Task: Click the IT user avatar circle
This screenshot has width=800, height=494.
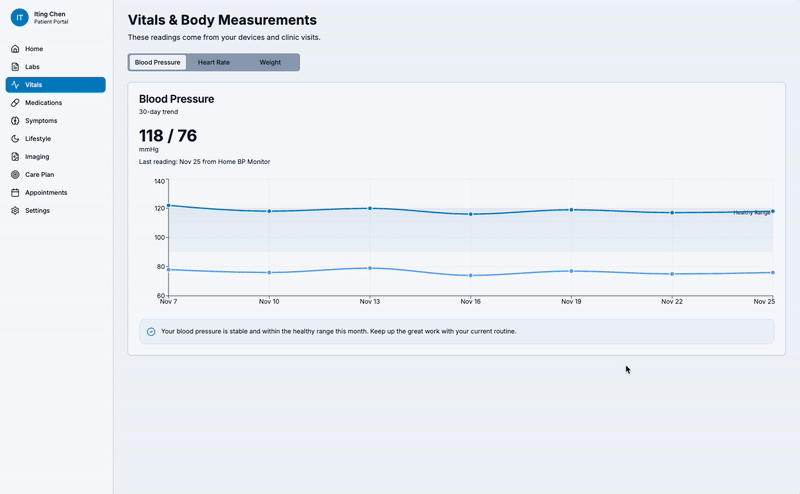Action: point(19,17)
